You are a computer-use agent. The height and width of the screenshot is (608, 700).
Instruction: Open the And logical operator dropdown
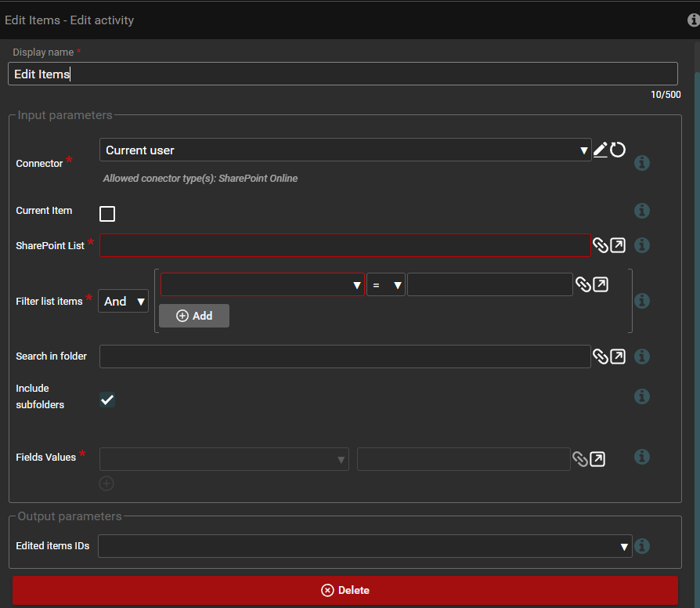[x=124, y=301]
